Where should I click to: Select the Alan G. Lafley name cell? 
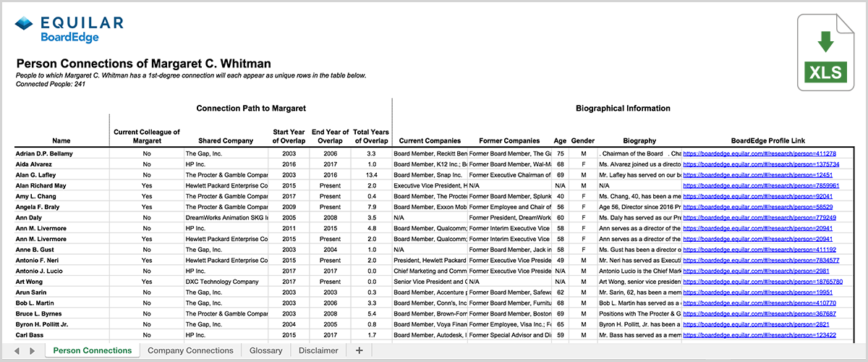click(61, 175)
